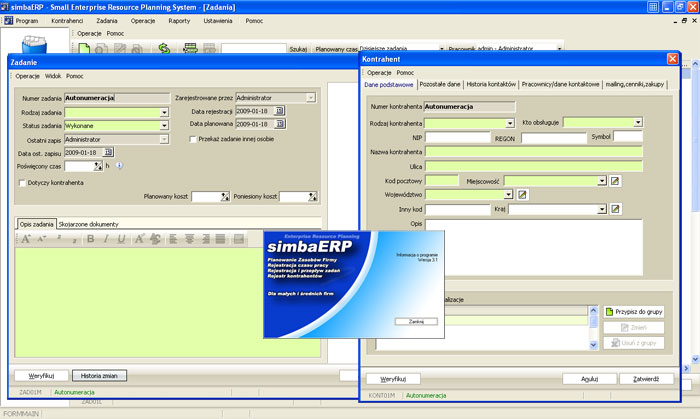Open Widok menu in Zadanie window
Screen dimensions: 700x419
click(x=53, y=76)
